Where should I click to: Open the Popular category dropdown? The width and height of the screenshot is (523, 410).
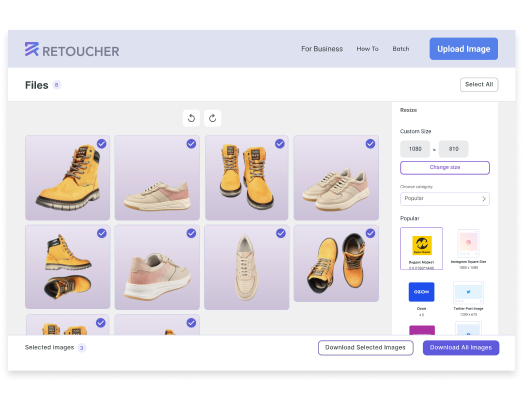tap(445, 199)
